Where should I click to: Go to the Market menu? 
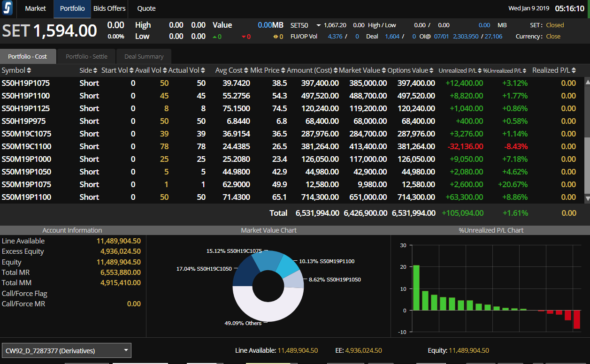pyautogui.click(x=35, y=8)
